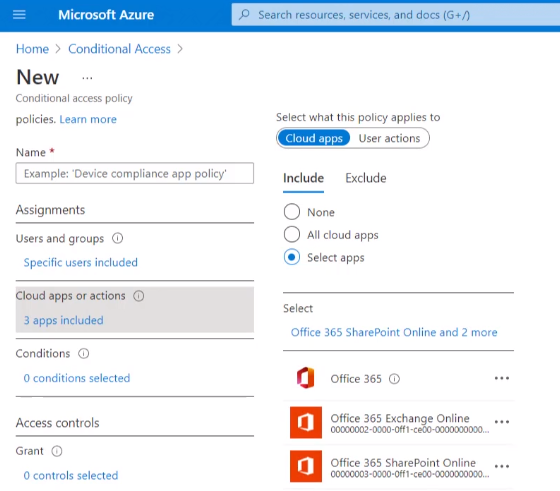Open 3 apps included link
Image resolution: width=560 pixels, height=491 pixels.
coord(64,320)
